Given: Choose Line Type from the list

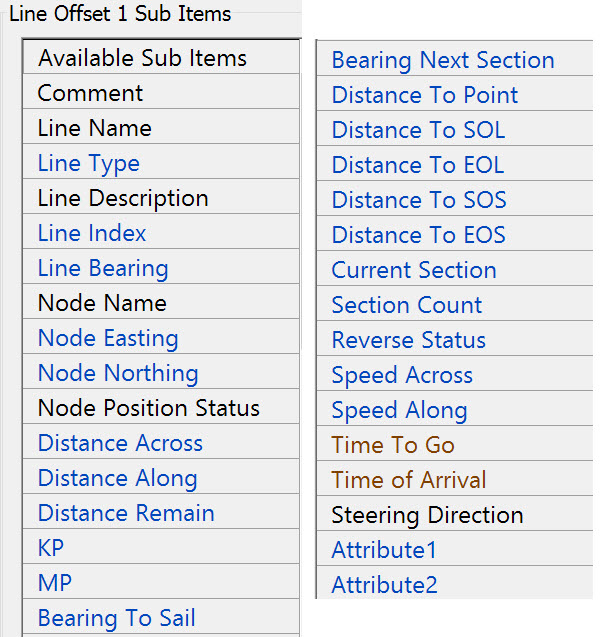Looking at the screenshot, I should (89, 163).
